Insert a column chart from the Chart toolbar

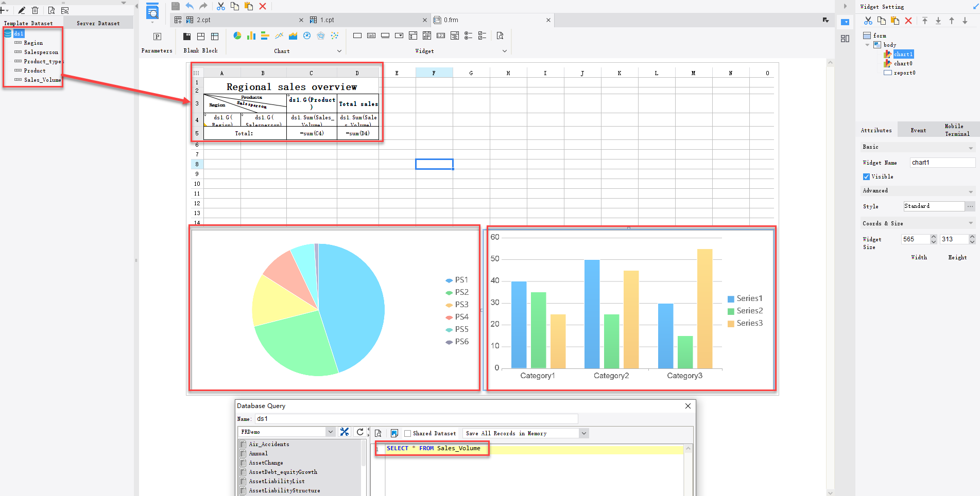click(x=251, y=36)
